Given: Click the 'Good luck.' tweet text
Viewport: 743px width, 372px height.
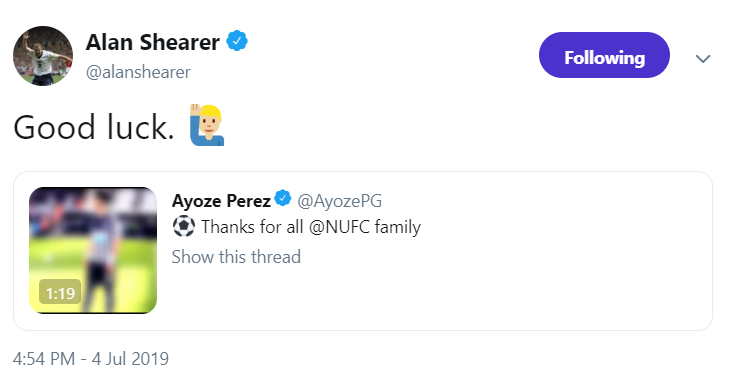Looking at the screenshot, I should pyautogui.click(x=94, y=127).
